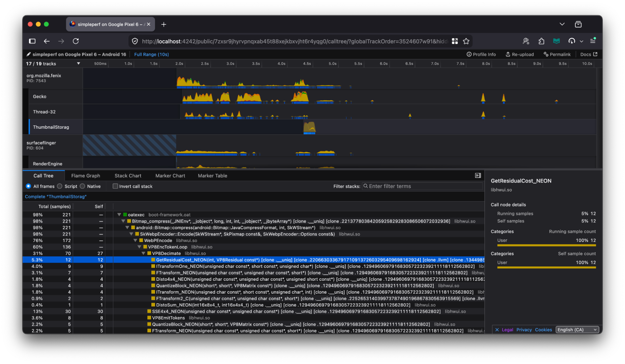This screenshot has width=625, height=364.
Task: Collapse the VP8Decimate tree node
Action: point(143,253)
